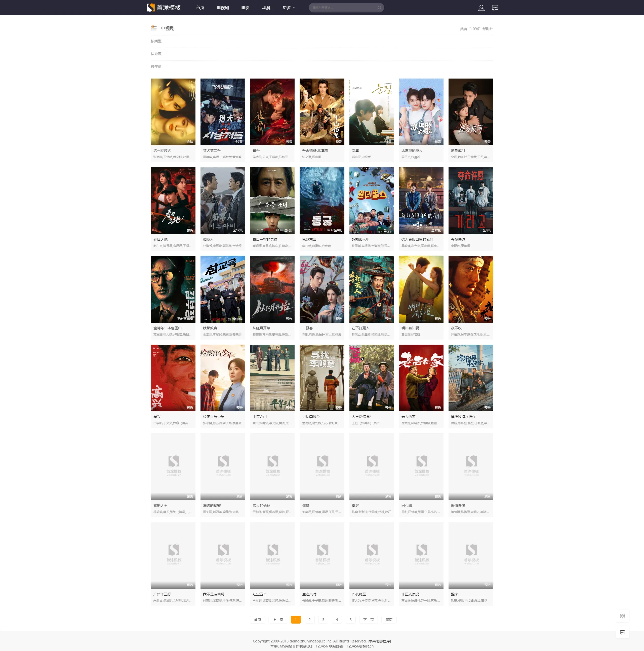Open the 夜不收 poster
Image resolution: width=644 pixels, height=651 pixels.
point(471,289)
